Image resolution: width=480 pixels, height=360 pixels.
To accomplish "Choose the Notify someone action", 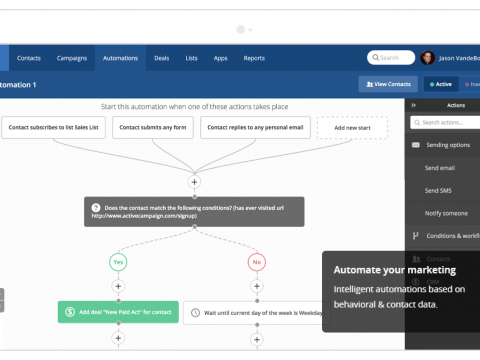I will click(x=446, y=213).
